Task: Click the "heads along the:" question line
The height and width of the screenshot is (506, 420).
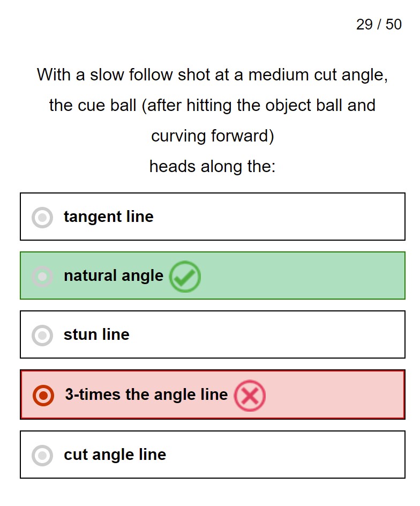Action: pos(212,167)
